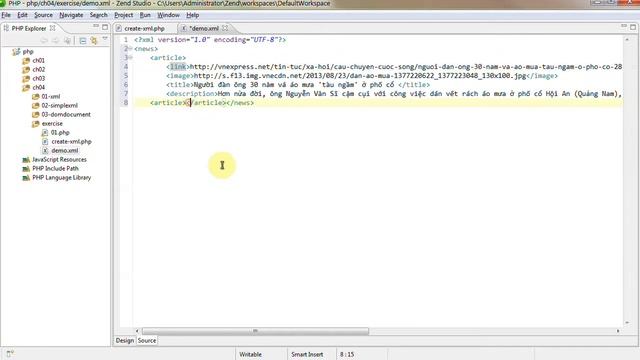Maximize the PHP Explorer panel
This screenshot has width=640, height=360.
coord(105,27)
